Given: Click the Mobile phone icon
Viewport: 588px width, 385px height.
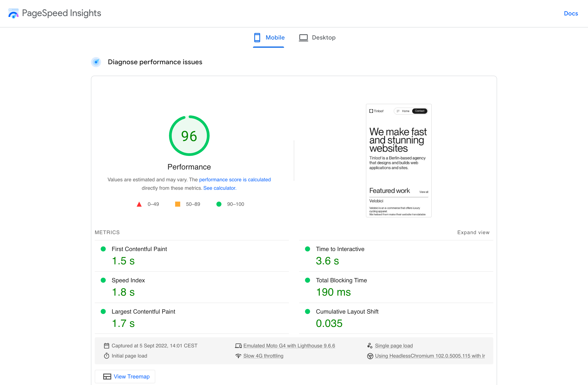Looking at the screenshot, I should click(x=257, y=38).
